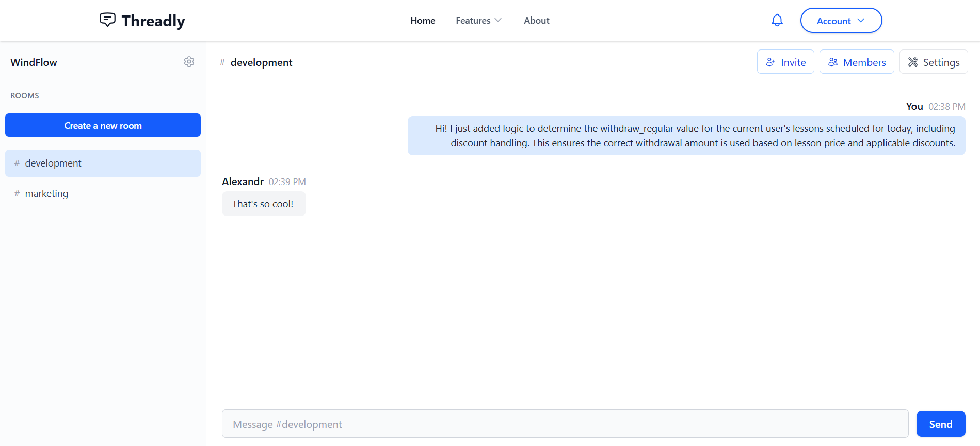Switch to the marketing room
This screenshot has height=446, width=980.
(46, 194)
